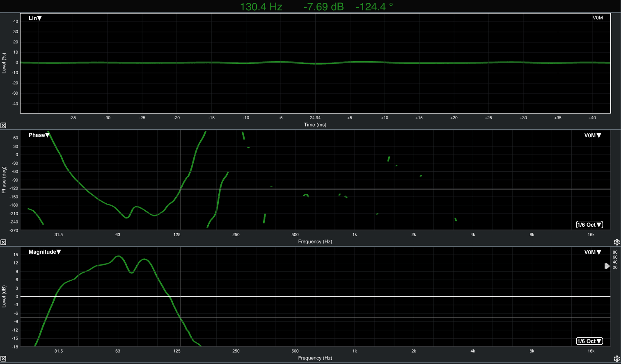Viewport: 621px width, 364px height.
Task: Click the 24.94 delay time value
Action: (315, 118)
